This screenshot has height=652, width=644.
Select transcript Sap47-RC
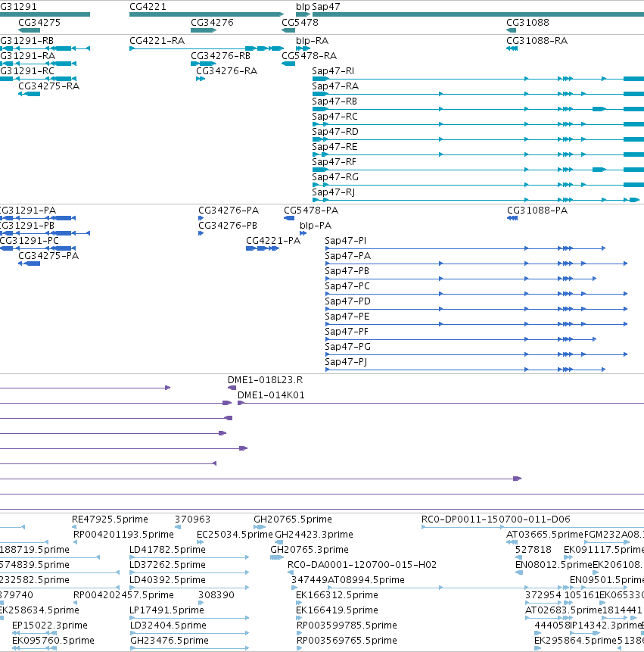(x=334, y=117)
